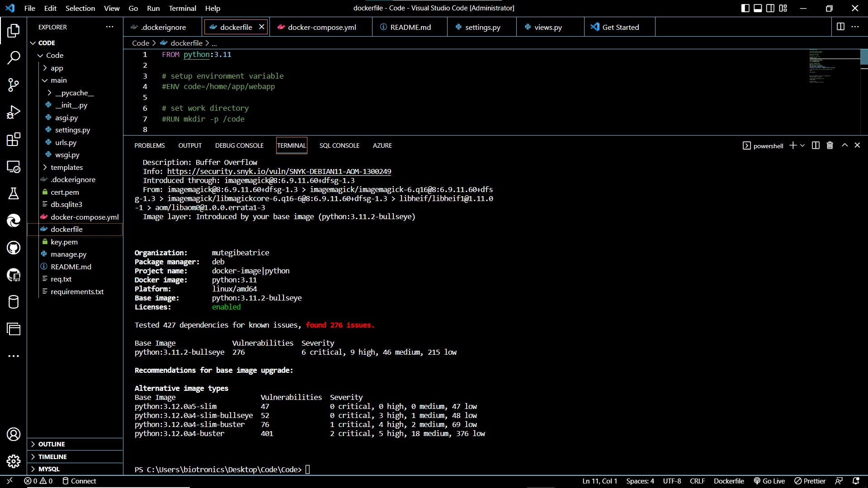Expand the MYSQL section

pos(75,469)
